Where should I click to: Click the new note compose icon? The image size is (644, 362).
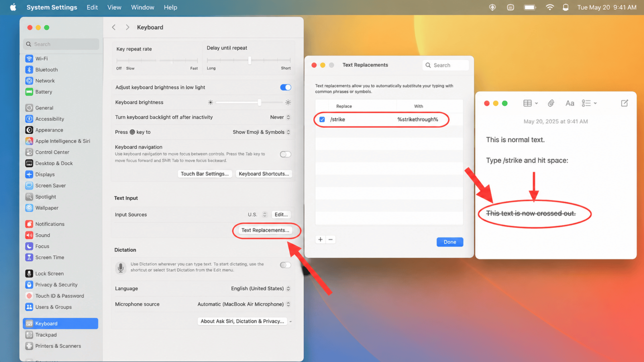(x=624, y=103)
